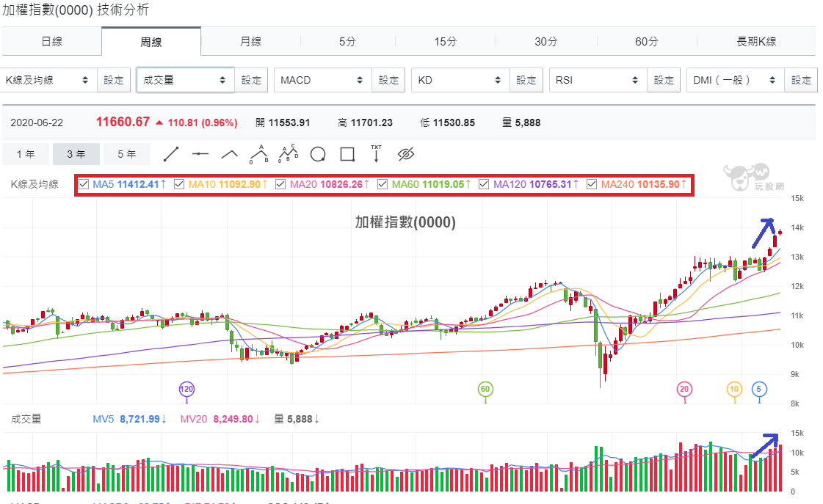Click the 成交量 panel label
The width and height of the screenshot is (823, 504).
[x=26, y=419]
